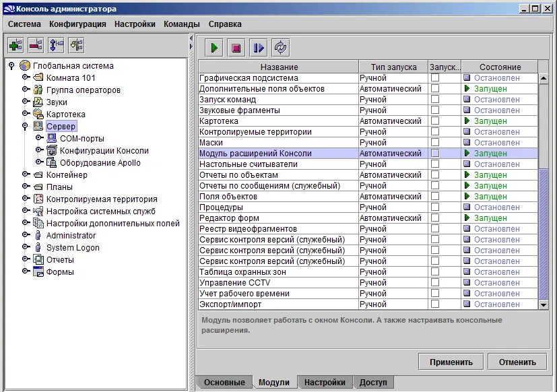Screen dimensions: 557x392
Task: Enable the checkbox for Управление CCTV
Action: pyautogui.click(x=435, y=282)
